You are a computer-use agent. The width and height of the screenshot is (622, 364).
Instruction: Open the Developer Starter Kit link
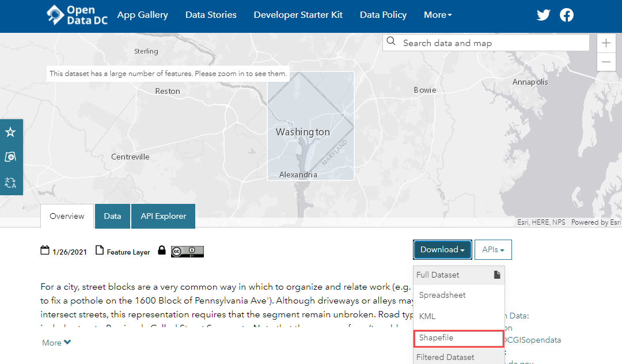[298, 15]
